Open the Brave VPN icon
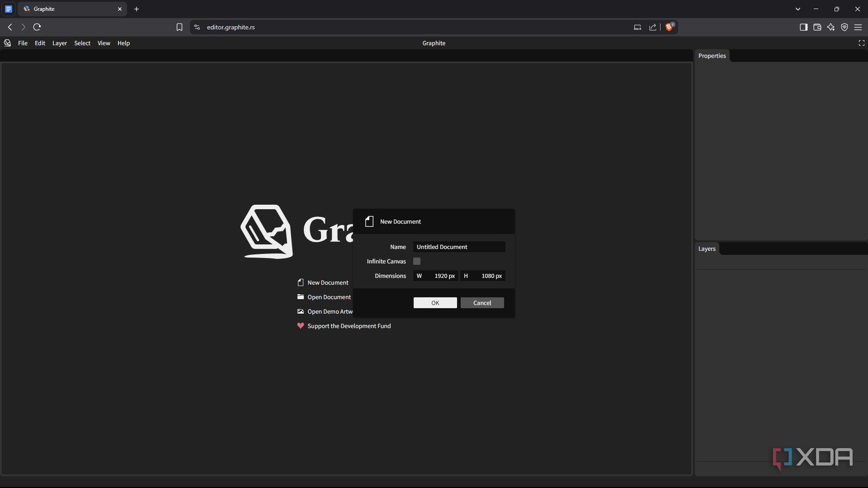 click(844, 27)
